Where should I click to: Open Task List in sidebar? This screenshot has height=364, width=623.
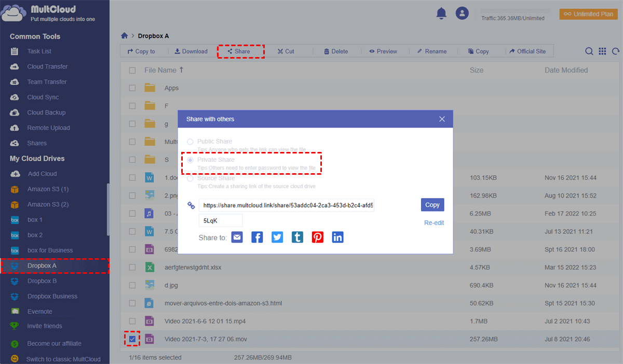pyautogui.click(x=39, y=51)
